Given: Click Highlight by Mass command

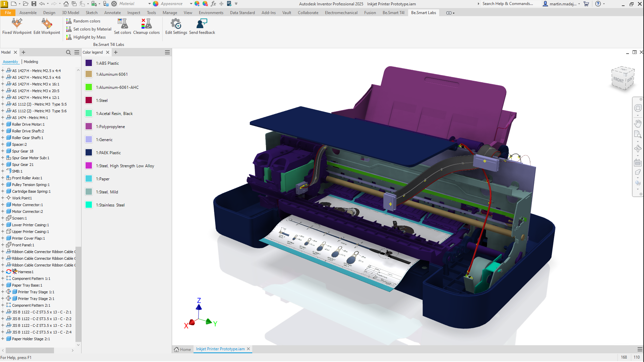Looking at the screenshot, I should point(89,37).
